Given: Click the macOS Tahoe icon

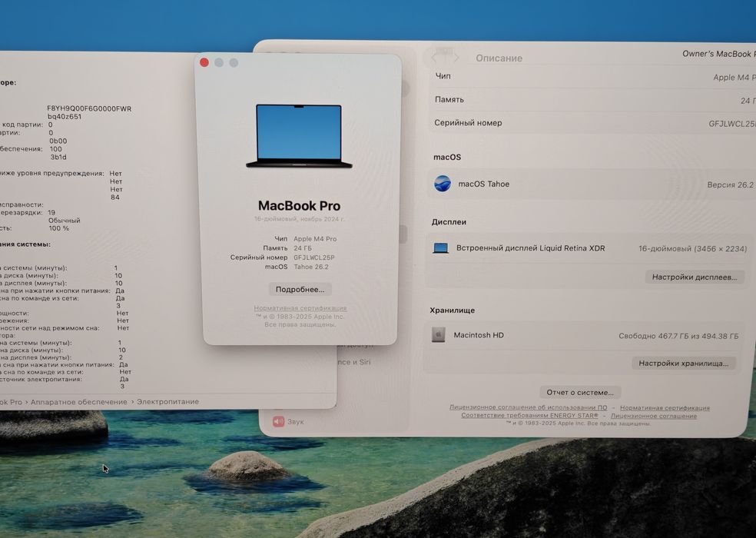Looking at the screenshot, I should 442,184.
